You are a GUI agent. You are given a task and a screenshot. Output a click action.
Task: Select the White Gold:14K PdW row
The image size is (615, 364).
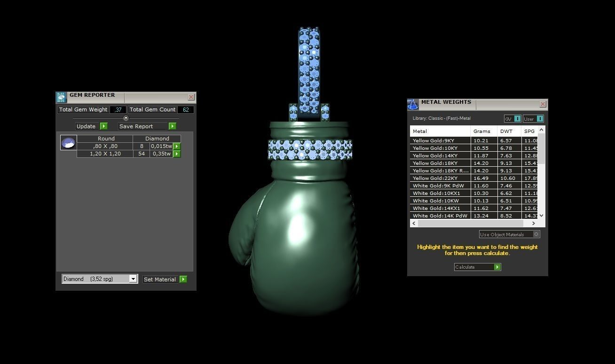coord(474,216)
